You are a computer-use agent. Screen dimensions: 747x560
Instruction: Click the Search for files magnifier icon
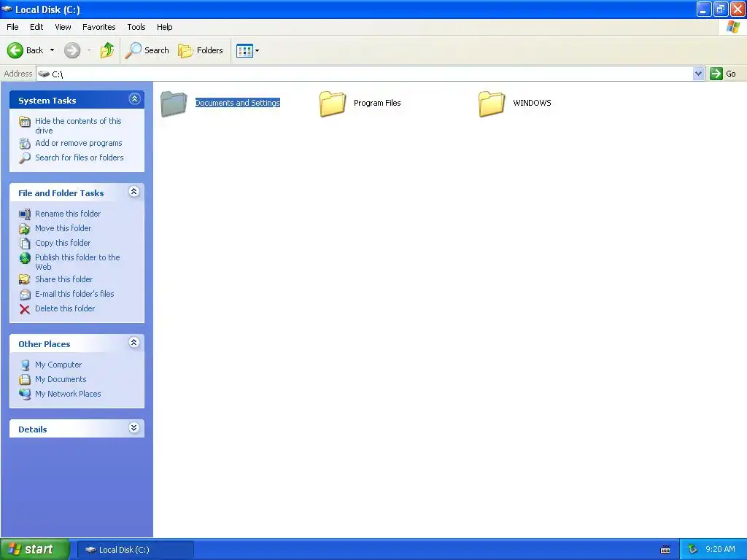click(25, 158)
